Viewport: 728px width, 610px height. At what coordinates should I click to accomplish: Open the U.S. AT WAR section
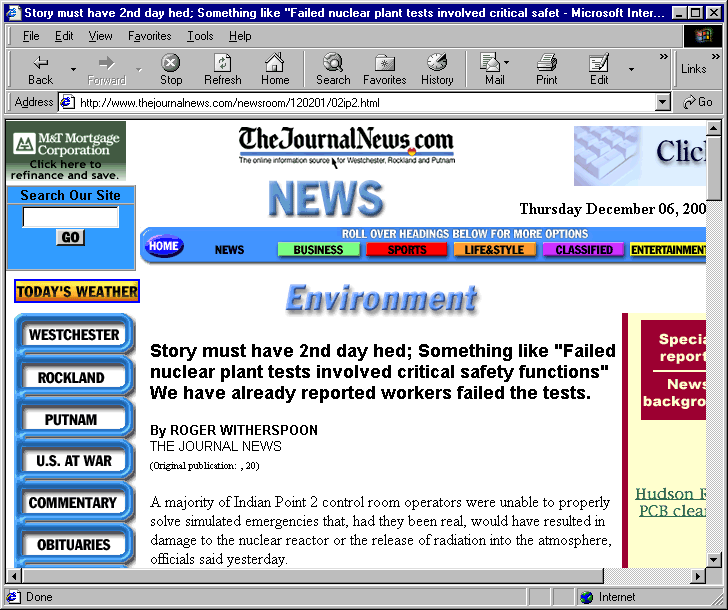(74, 461)
